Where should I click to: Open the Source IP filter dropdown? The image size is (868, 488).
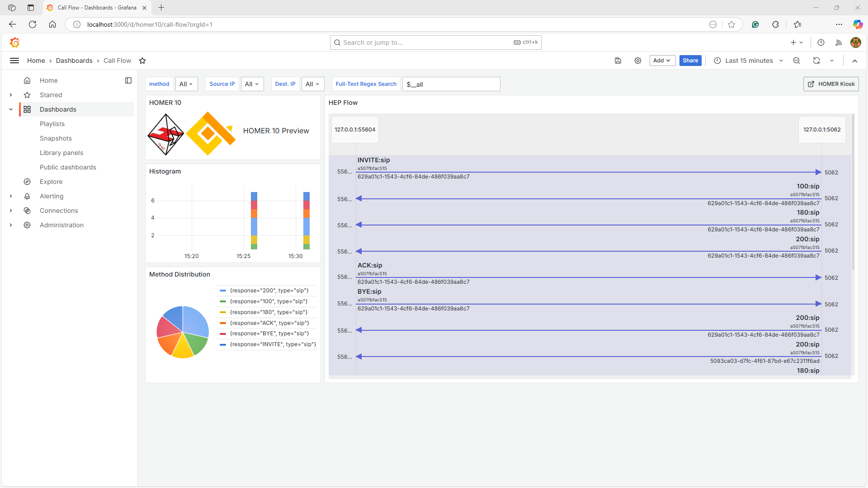click(252, 84)
